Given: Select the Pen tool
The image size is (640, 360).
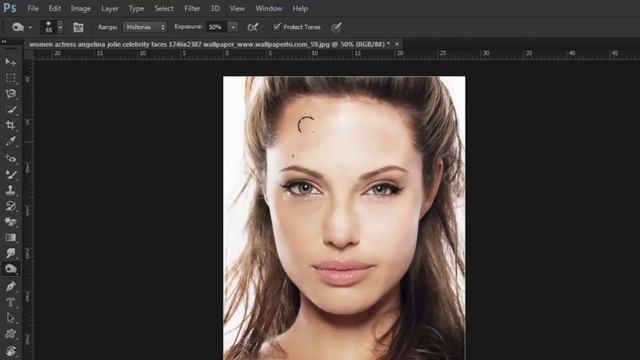Looking at the screenshot, I should [11, 286].
